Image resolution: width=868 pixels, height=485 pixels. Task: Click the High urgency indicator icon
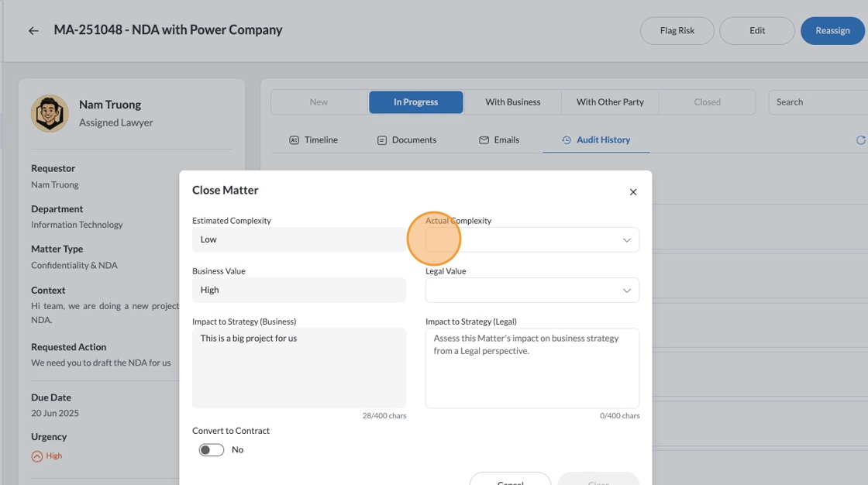point(36,456)
